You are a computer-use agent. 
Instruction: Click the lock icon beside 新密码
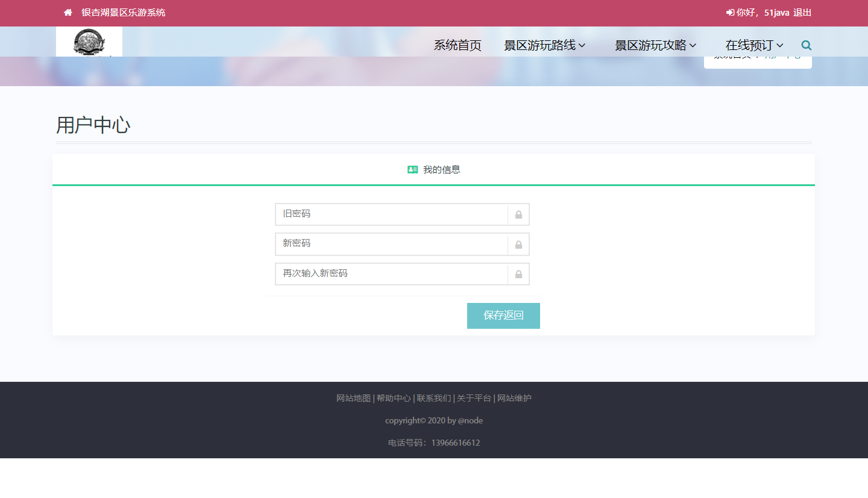(x=518, y=244)
